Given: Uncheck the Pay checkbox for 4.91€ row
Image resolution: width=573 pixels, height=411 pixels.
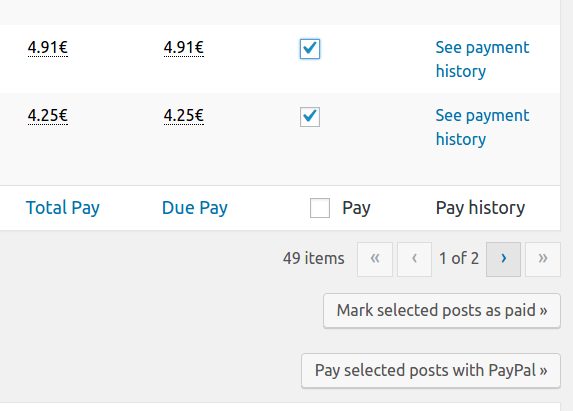Looking at the screenshot, I should tap(310, 49).
